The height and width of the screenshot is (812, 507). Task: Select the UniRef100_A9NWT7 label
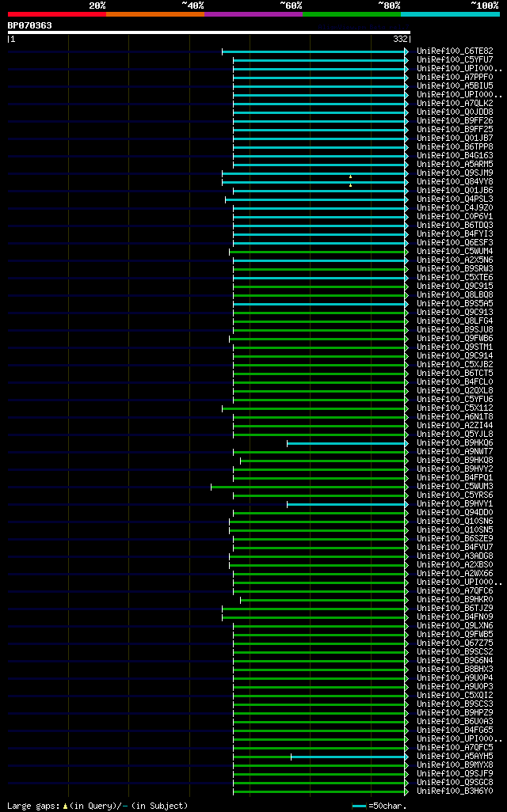[456, 452]
